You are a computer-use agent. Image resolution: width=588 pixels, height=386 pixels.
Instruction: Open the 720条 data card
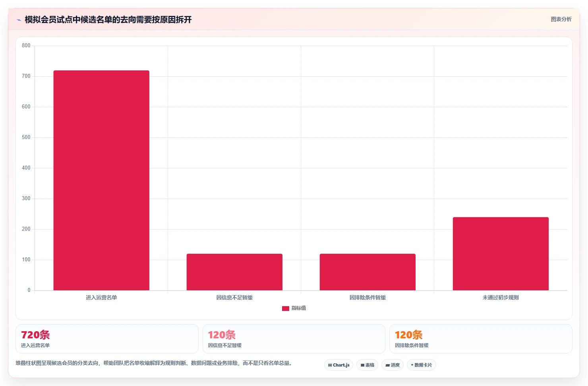(x=107, y=339)
